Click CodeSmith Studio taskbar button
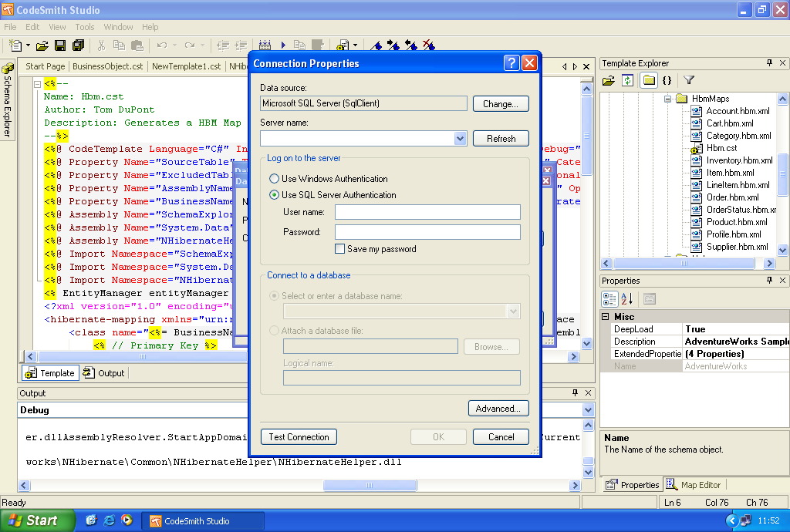790x532 pixels. 203,521
